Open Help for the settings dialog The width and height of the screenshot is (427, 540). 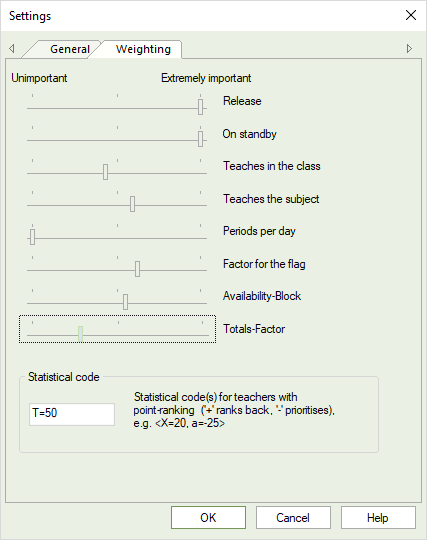(378, 518)
